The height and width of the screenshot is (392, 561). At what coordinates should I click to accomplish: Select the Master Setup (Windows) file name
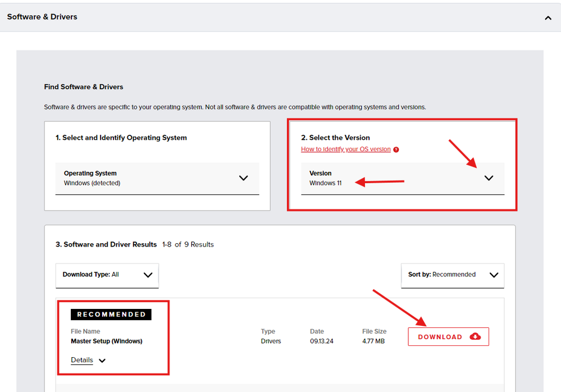point(106,341)
